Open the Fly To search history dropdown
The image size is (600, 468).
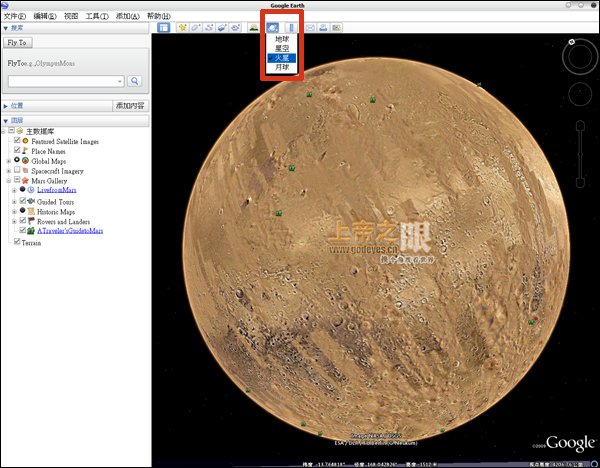coord(120,81)
